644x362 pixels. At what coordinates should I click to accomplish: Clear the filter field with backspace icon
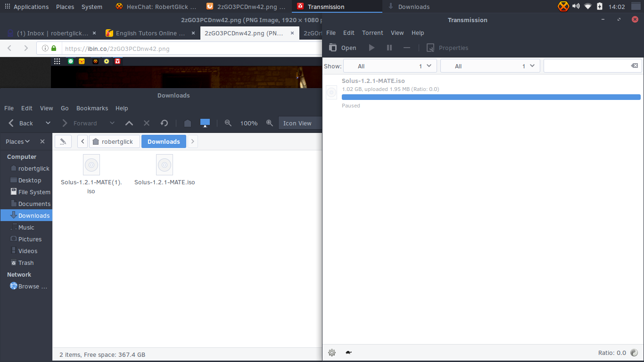pos(635,66)
